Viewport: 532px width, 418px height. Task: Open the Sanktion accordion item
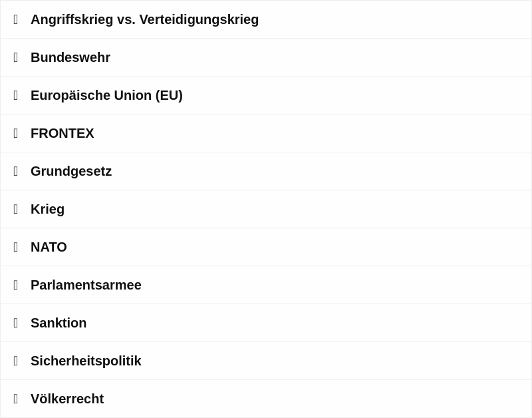click(x=266, y=323)
